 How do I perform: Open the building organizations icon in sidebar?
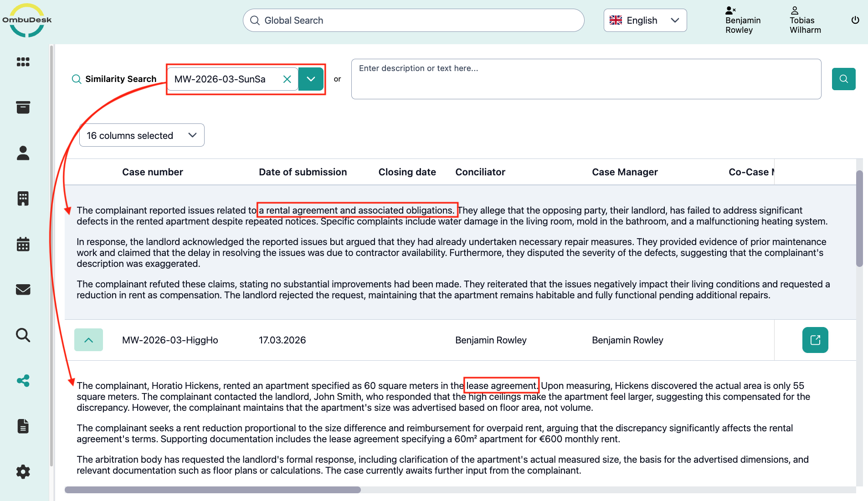click(23, 199)
